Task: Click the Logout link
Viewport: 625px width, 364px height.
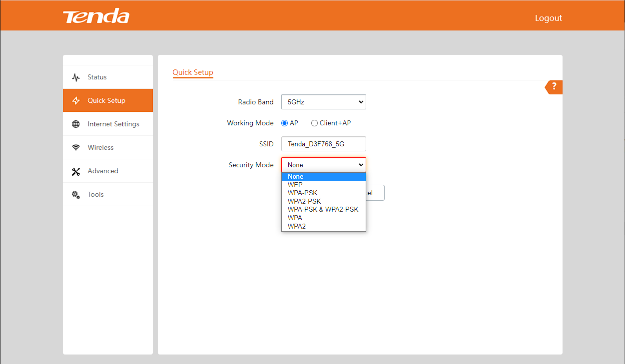Action: tap(549, 18)
